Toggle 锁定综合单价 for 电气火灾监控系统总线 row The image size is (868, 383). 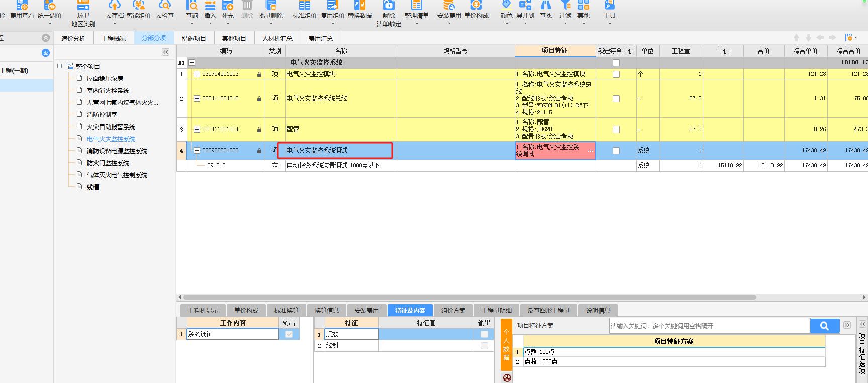point(616,99)
